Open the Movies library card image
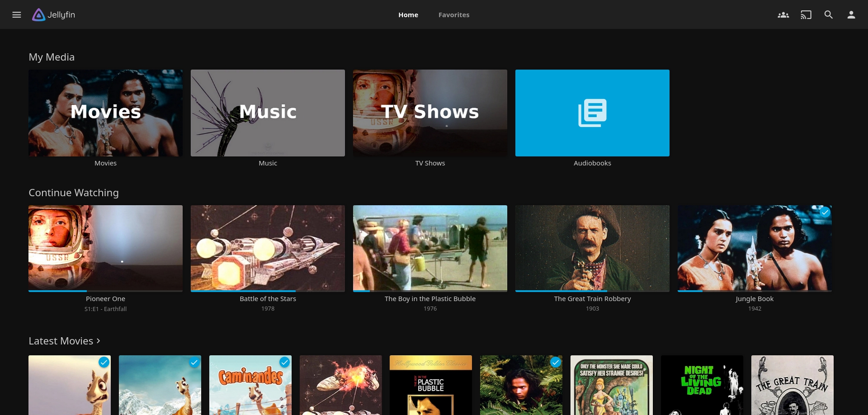This screenshot has width=868, height=415. tap(106, 113)
